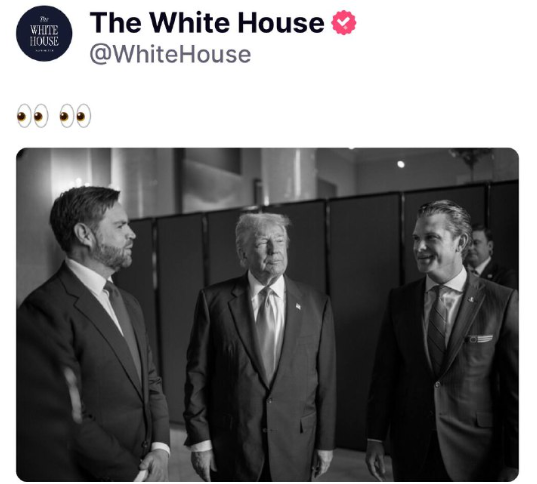
Task: Click the second pair of eyes emoji
Action: pos(75,116)
